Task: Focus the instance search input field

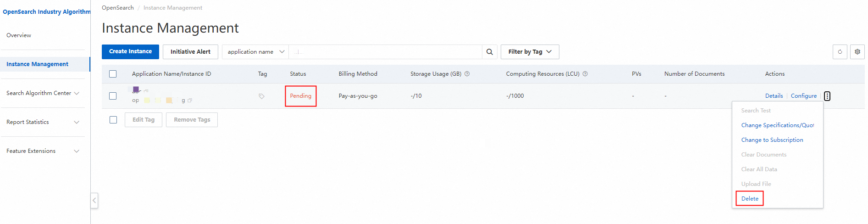Action: click(385, 52)
